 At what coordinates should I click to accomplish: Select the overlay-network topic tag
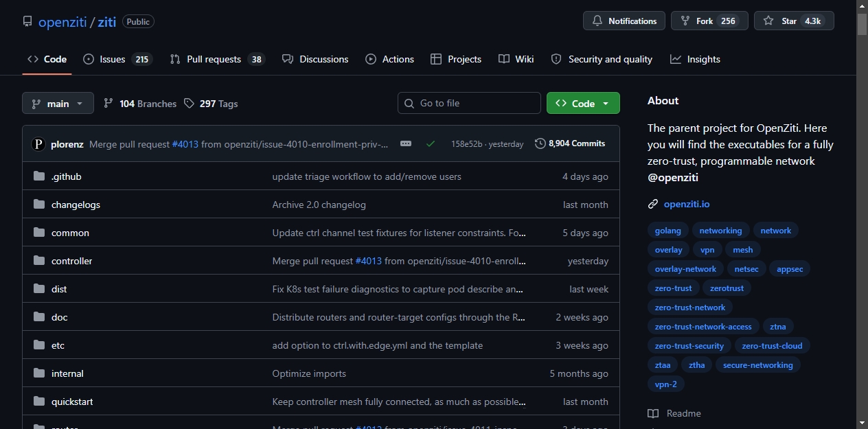(x=685, y=269)
